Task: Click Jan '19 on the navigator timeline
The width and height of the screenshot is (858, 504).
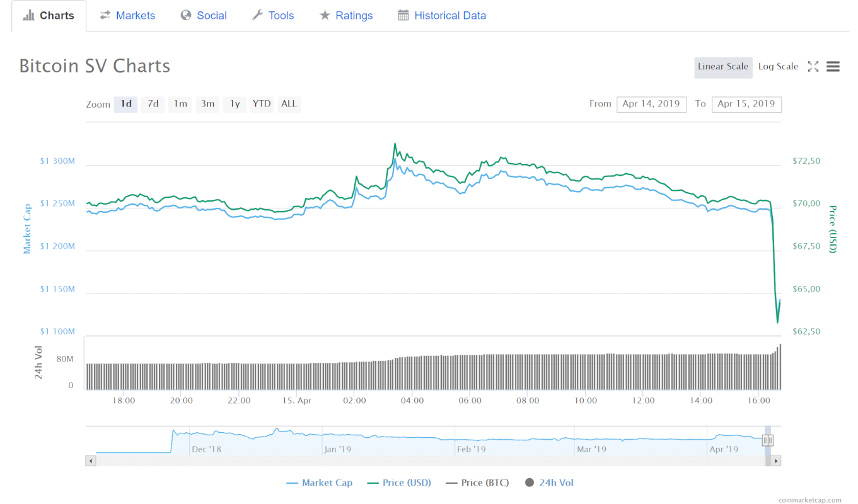Action: pos(338,449)
